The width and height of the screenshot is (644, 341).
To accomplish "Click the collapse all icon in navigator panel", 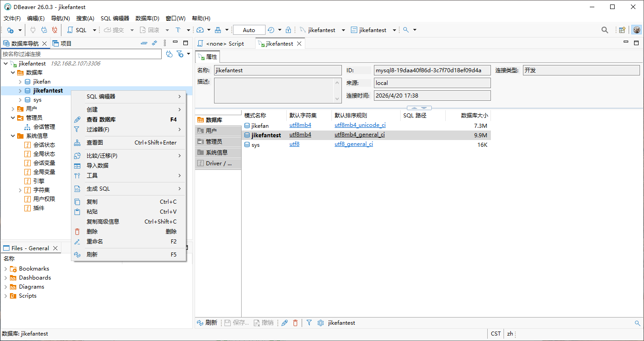I will 144,43.
